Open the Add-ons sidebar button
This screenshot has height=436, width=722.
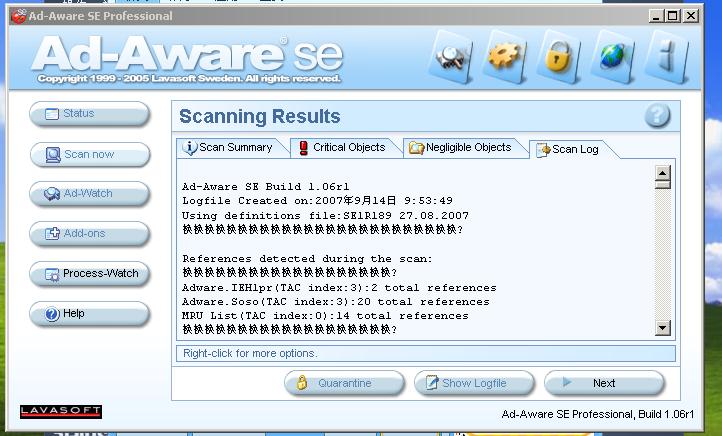(x=89, y=234)
